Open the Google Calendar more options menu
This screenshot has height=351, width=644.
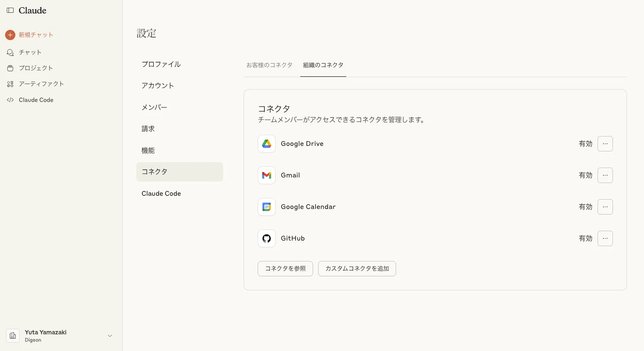605,207
